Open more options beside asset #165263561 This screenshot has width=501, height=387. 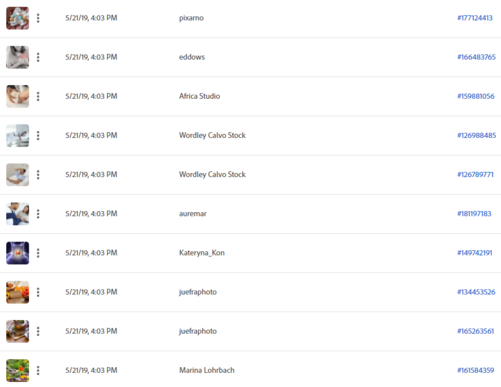coord(38,331)
